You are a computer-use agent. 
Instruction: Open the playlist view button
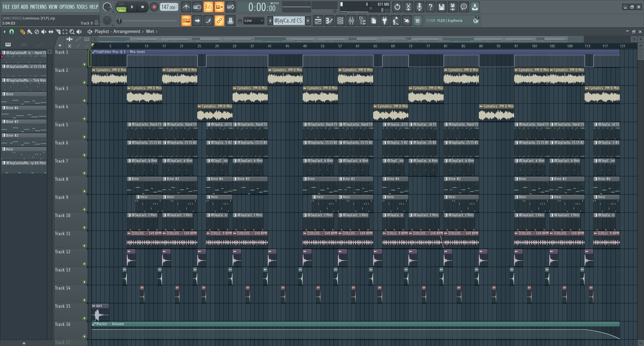pos(318,21)
